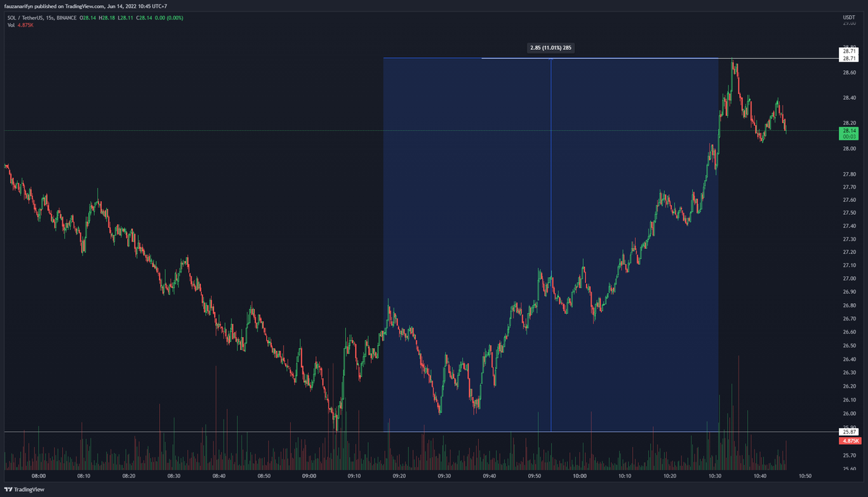Click the 28.00 price axis label
This screenshot has height=497, width=868.
coord(849,149)
